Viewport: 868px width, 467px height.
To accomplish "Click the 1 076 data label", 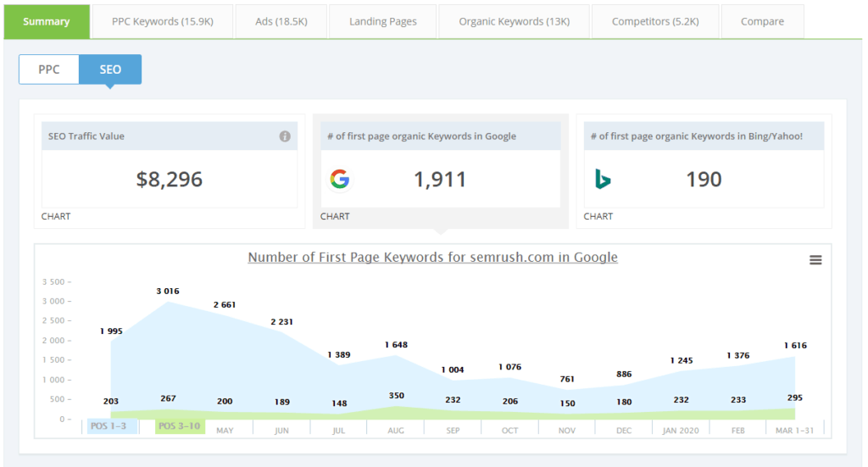I will (509, 367).
